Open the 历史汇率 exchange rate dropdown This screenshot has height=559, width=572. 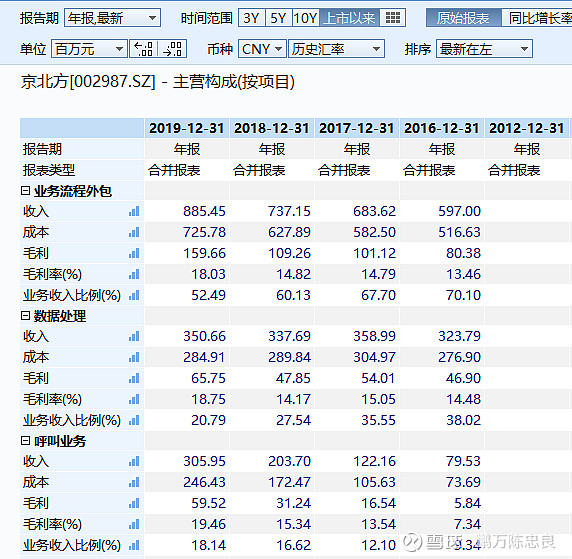click(336, 49)
